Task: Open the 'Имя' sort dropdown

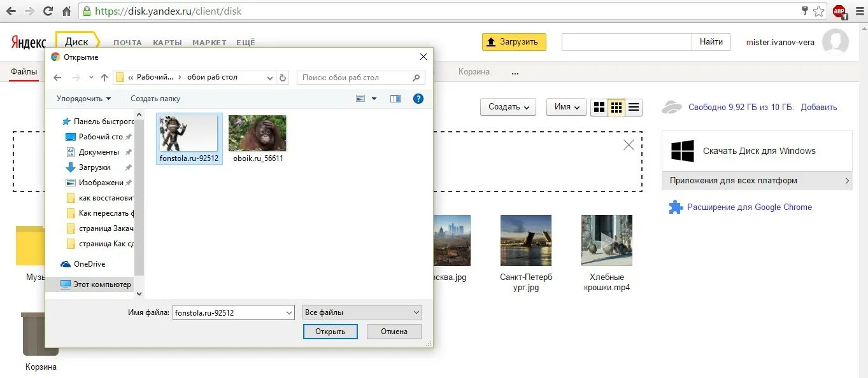Action: (x=566, y=107)
